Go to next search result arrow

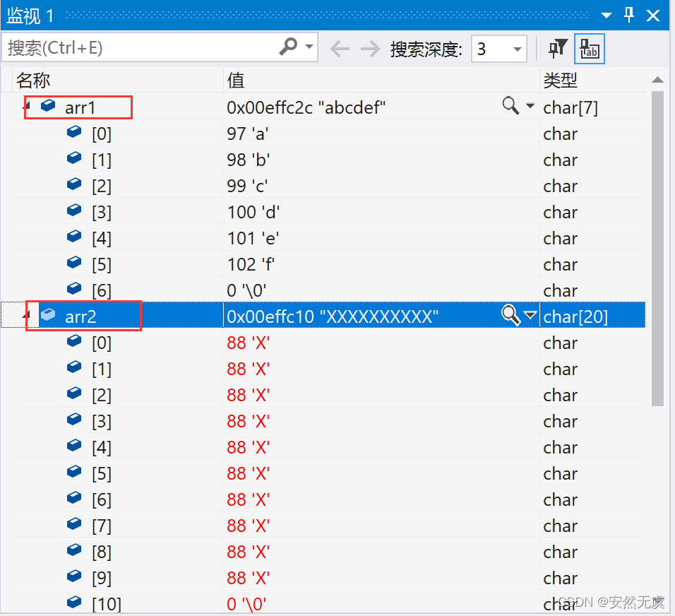click(370, 48)
